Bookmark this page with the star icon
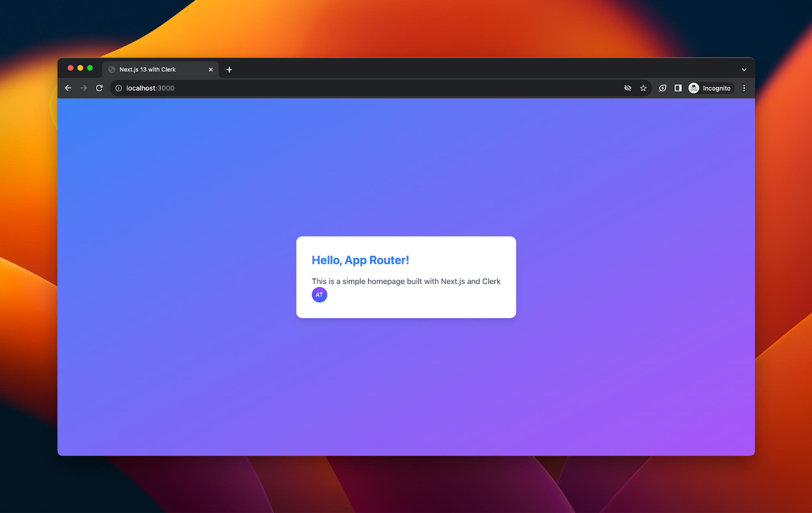The height and width of the screenshot is (513, 812). click(643, 88)
